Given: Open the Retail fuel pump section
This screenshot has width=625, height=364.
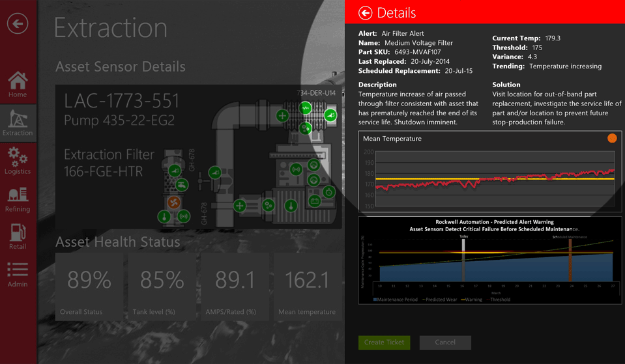Looking at the screenshot, I should click(x=18, y=237).
